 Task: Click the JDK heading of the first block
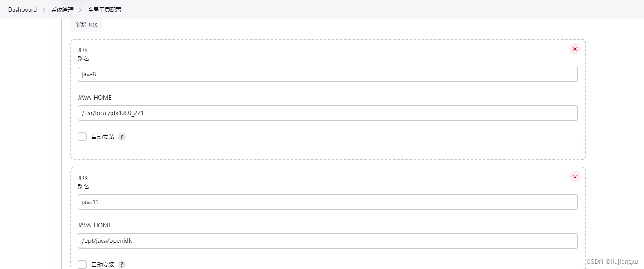tap(83, 50)
